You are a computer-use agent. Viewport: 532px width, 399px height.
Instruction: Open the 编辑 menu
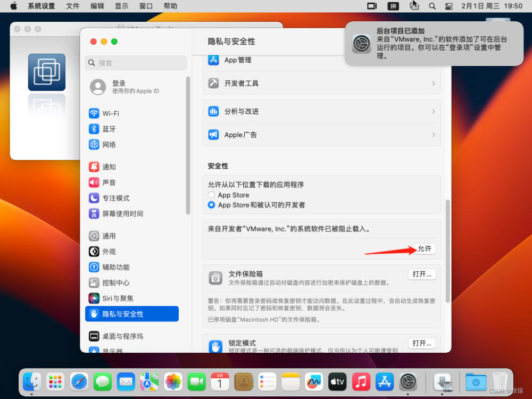click(x=97, y=6)
